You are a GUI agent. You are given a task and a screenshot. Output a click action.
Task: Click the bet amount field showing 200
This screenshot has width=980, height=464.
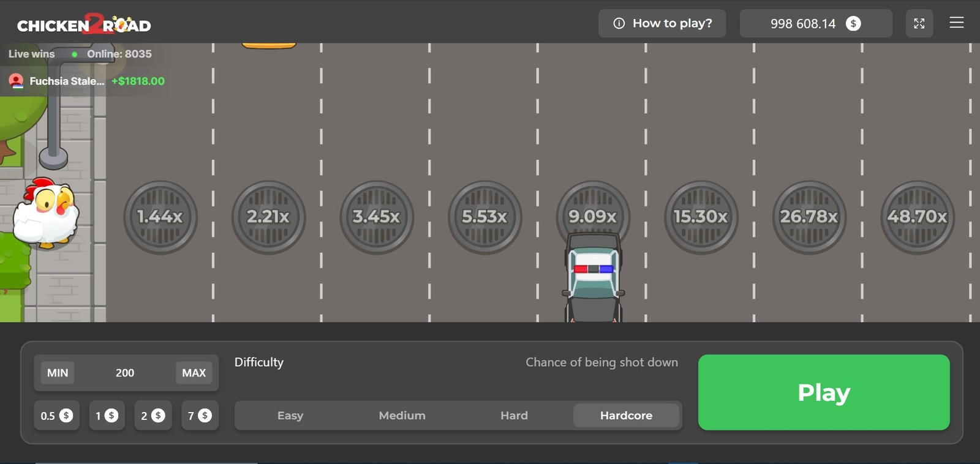pyautogui.click(x=125, y=373)
